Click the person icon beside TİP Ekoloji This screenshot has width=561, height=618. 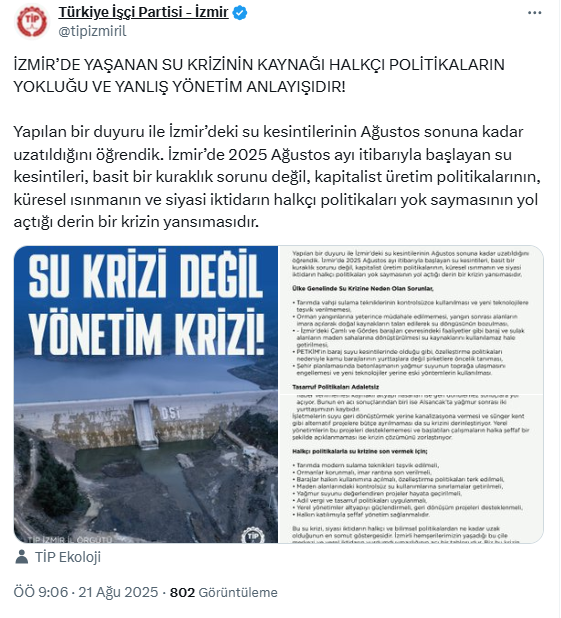pyautogui.click(x=21, y=557)
